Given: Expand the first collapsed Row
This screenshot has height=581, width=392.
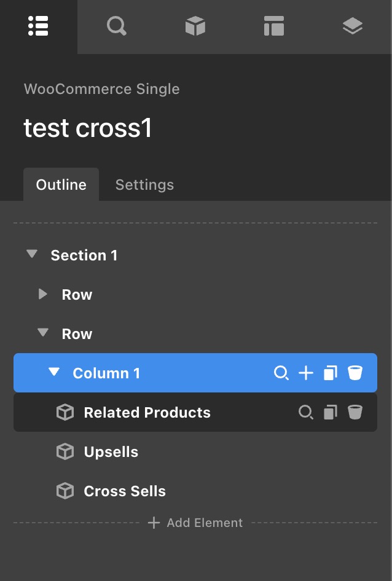Looking at the screenshot, I should click(43, 294).
